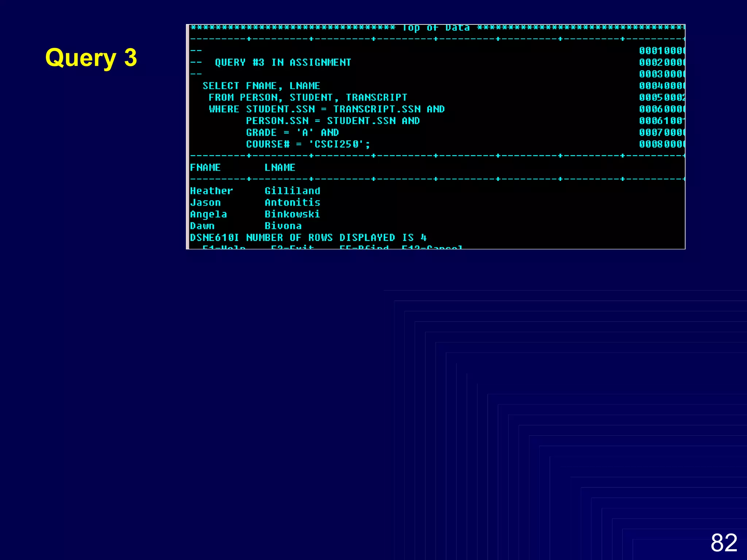The width and height of the screenshot is (747, 560).
Task: Click the 'Top of Data' header text
Action: point(436,28)
